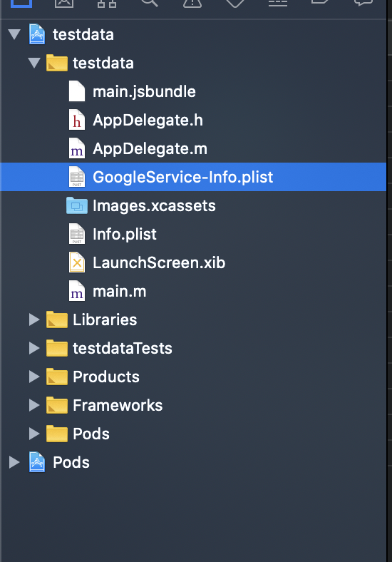
Task: Select the Project navigator folder icon
Action: click(x=21, y=3)
